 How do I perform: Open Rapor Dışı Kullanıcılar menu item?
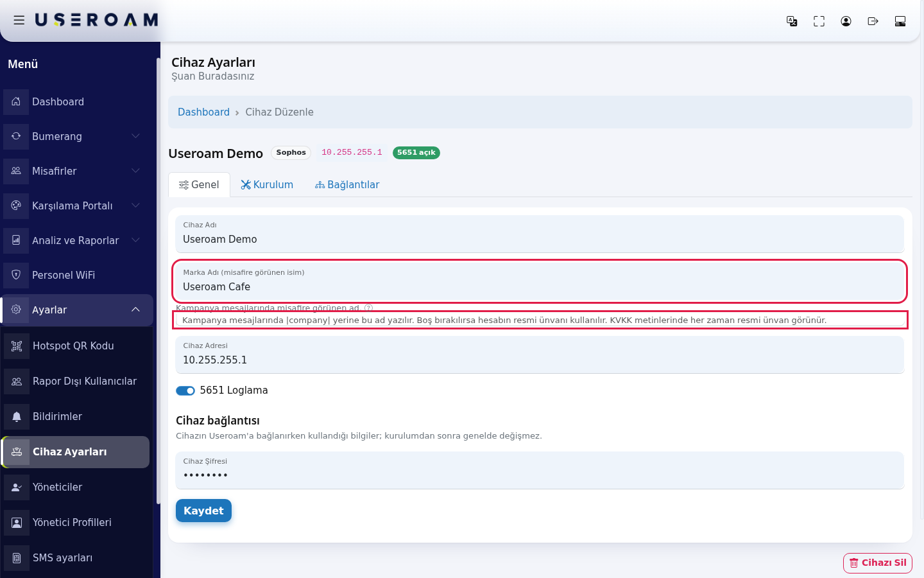click(77, 381)
